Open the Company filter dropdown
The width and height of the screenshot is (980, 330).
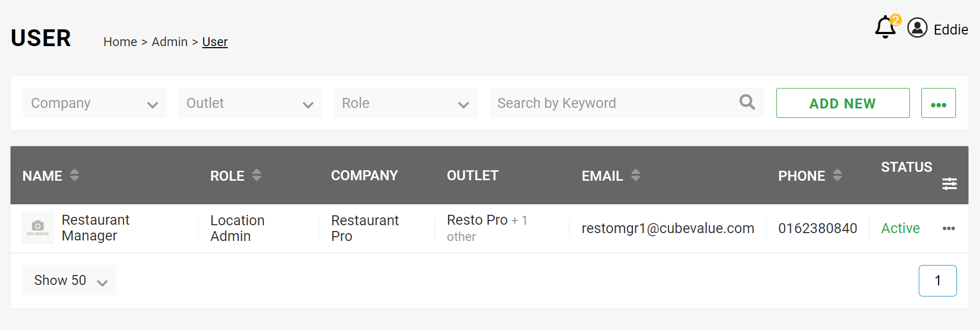[x=94, y=103]
